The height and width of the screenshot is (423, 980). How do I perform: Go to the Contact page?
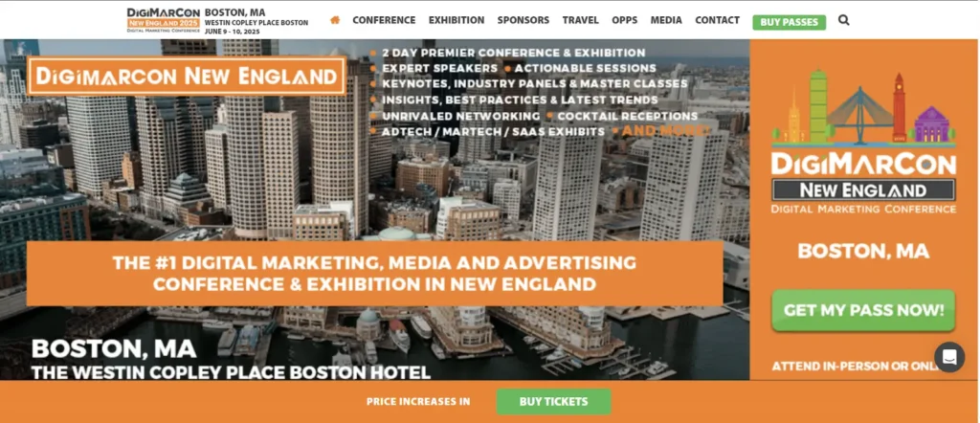tap(718, 20)
